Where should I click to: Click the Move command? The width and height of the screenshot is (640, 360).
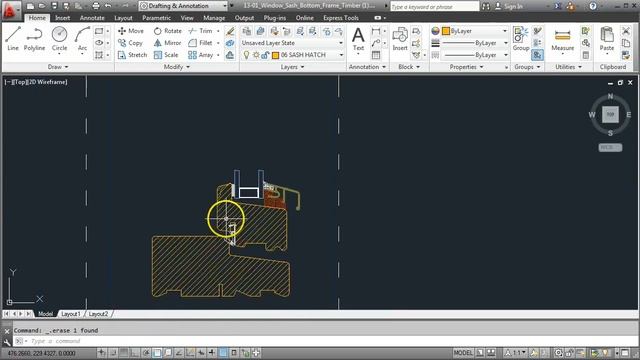point(131,31)
